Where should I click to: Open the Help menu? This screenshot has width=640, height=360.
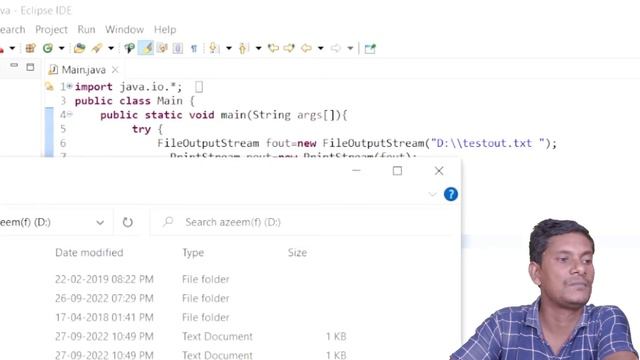tap(165, 30)
